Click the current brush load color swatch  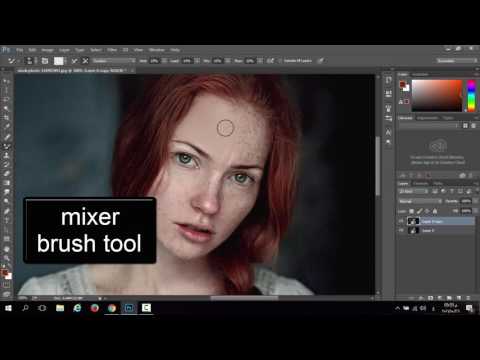(x=59, y=61)
